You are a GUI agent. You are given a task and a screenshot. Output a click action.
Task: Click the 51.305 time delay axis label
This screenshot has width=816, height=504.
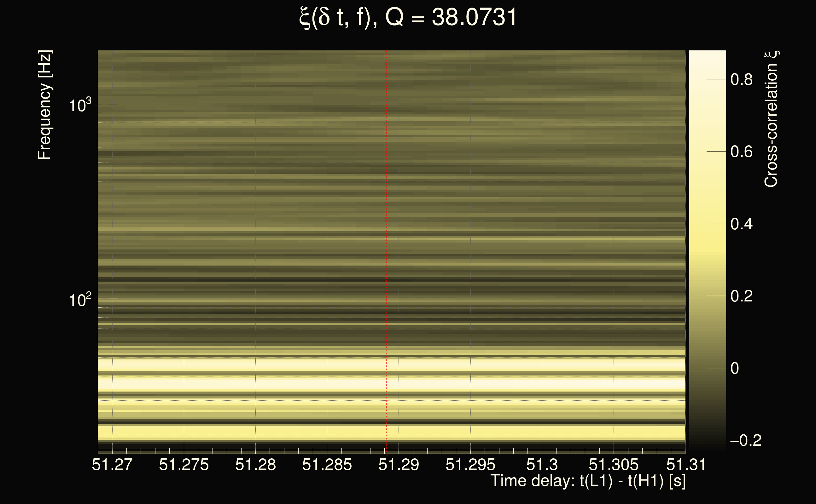614,465
